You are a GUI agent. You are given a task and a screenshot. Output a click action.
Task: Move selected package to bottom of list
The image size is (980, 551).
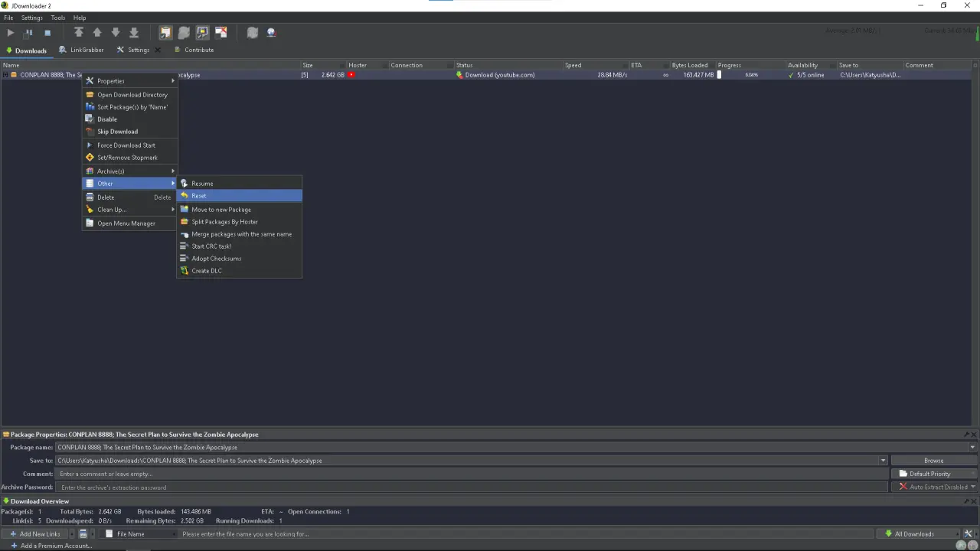(134, 32)
